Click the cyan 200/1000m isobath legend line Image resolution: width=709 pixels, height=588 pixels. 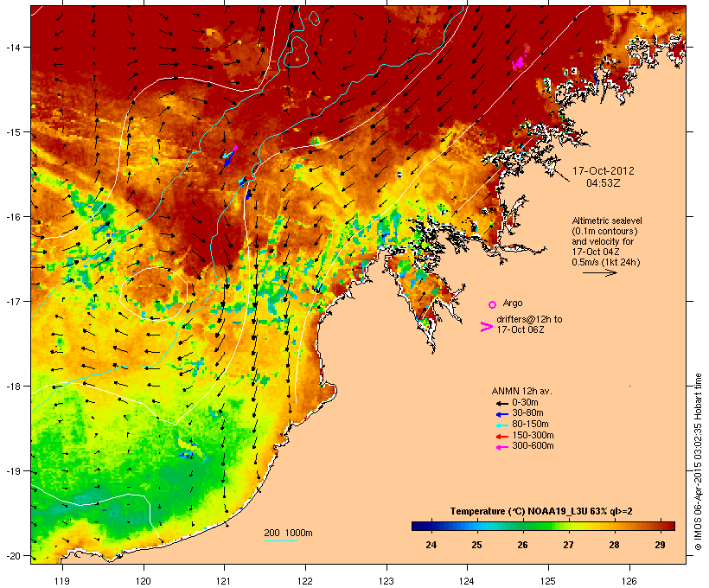pyautogui.click(x=280, y=540)
